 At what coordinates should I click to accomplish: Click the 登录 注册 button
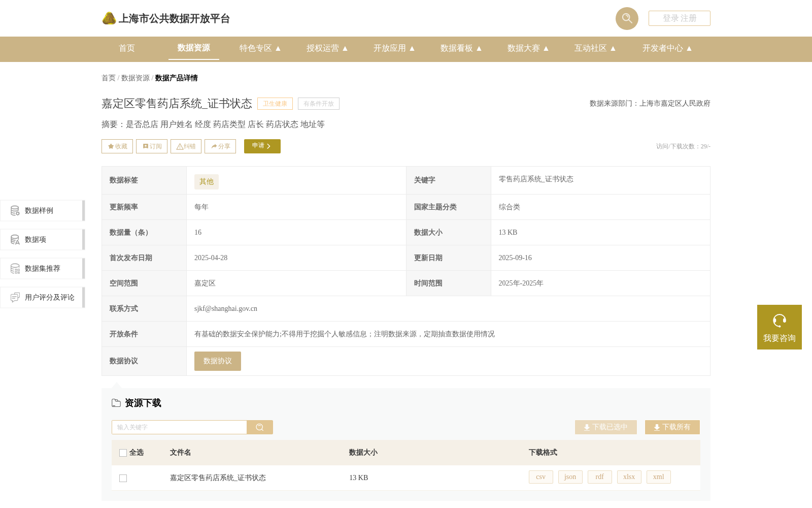pos(680,18)
